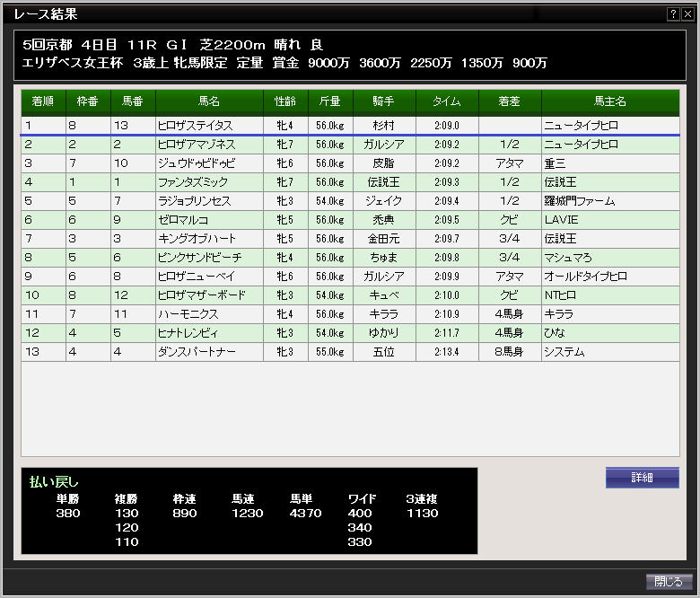Click jockey 禿典 cell
This screenshot has height=598, width=700.
point(384,220)
